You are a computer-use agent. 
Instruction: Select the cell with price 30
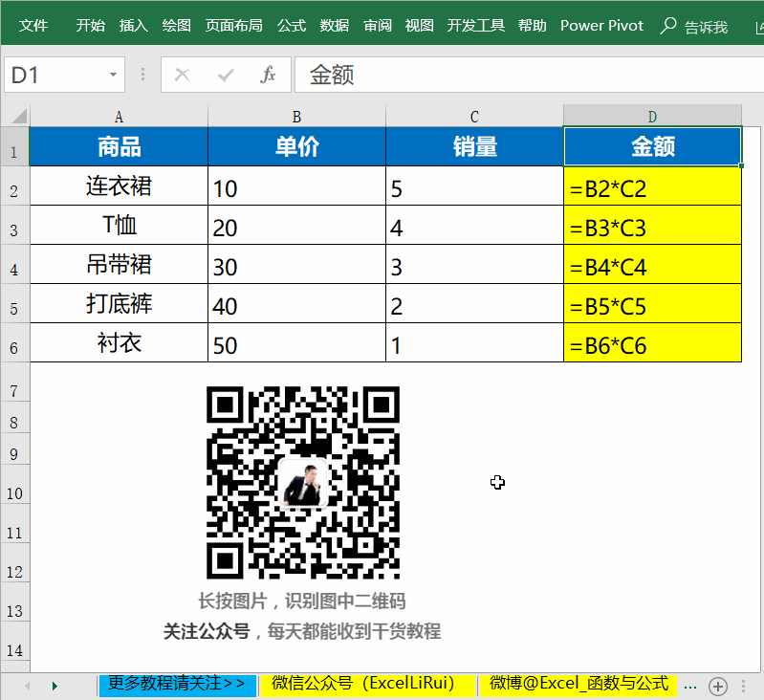296,265
